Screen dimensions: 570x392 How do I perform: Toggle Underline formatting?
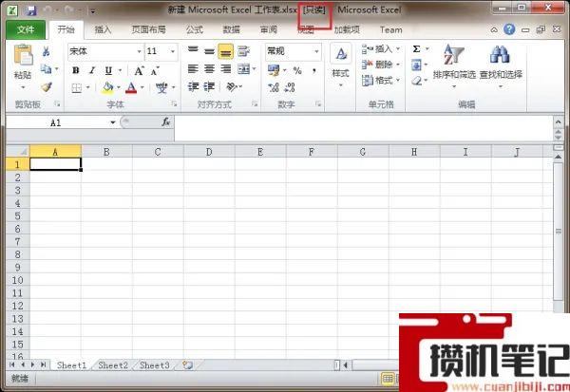pyautogui.click(x=108, y=70)
